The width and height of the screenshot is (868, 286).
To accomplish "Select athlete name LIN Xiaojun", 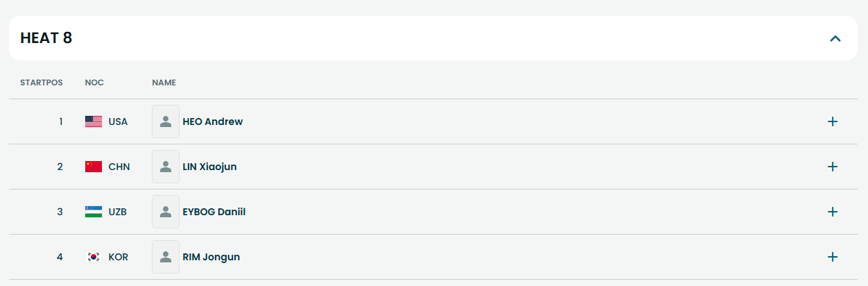I will coord(209,167).
